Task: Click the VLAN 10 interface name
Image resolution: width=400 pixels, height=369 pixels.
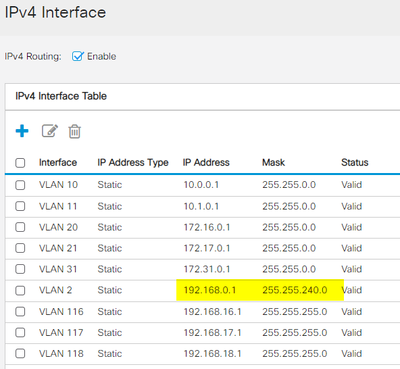Action: [x=58, y=185]
